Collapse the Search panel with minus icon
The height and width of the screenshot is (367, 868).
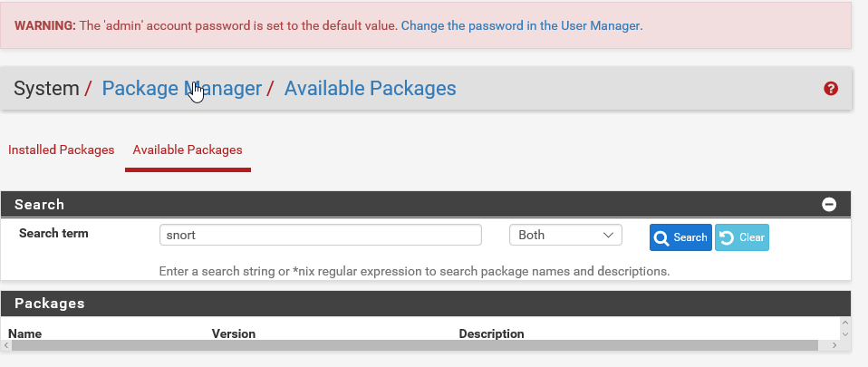point(829,205)
